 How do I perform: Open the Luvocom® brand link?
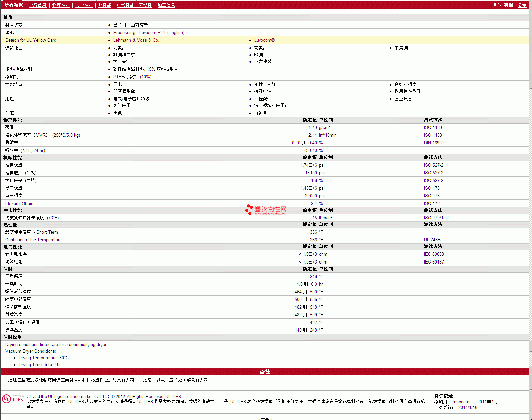[264, 40]
